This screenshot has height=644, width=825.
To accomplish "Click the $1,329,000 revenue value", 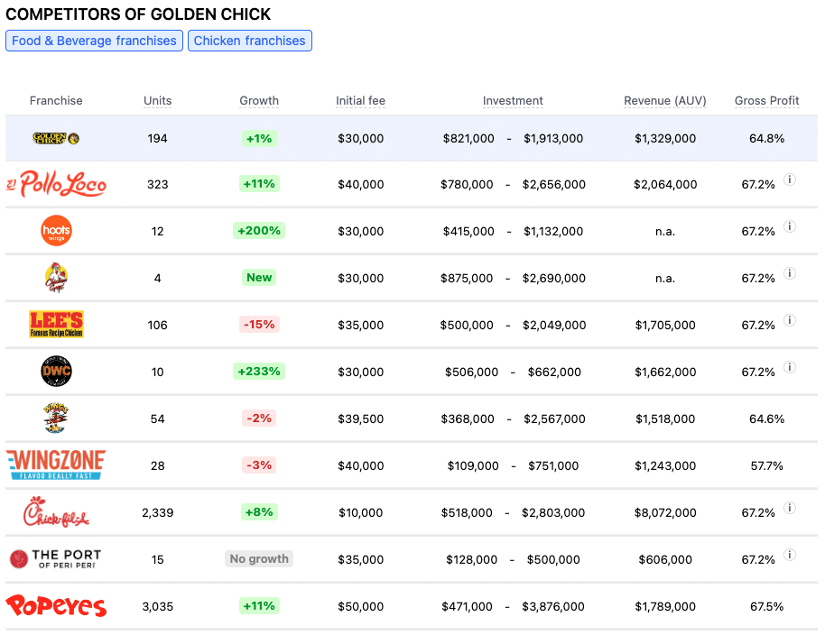I will [665, 138].
